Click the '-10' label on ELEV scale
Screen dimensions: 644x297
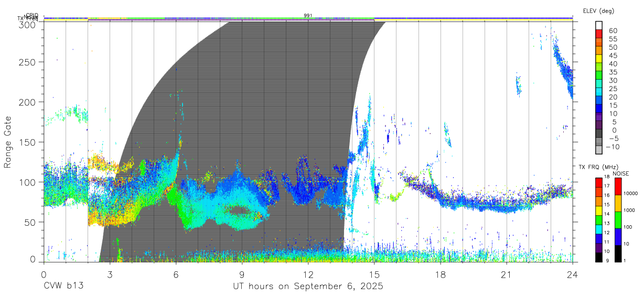pyautogui.click(x=613, y=147)
